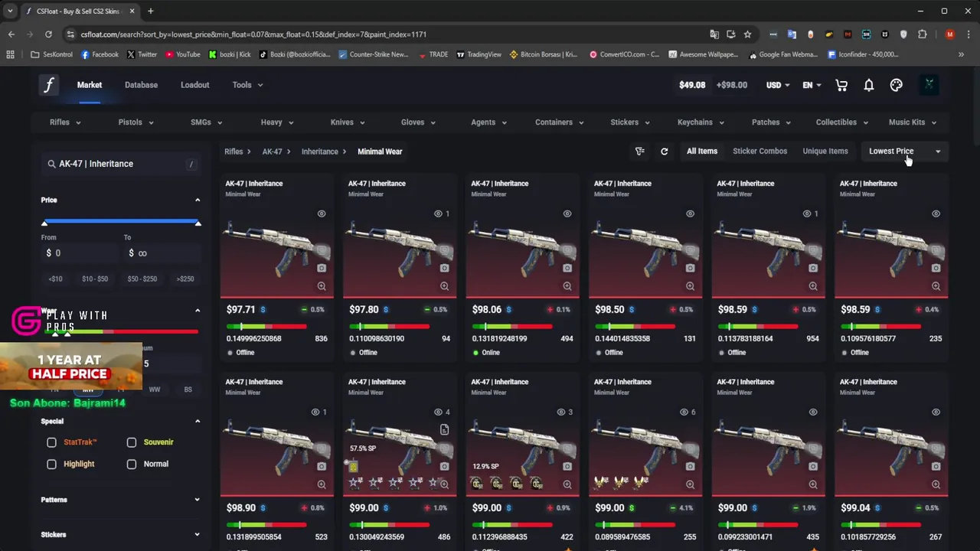Click the Rifles breadcrumb link
Viewport: 980px width, 551px height.
click(x=234, y=152)
